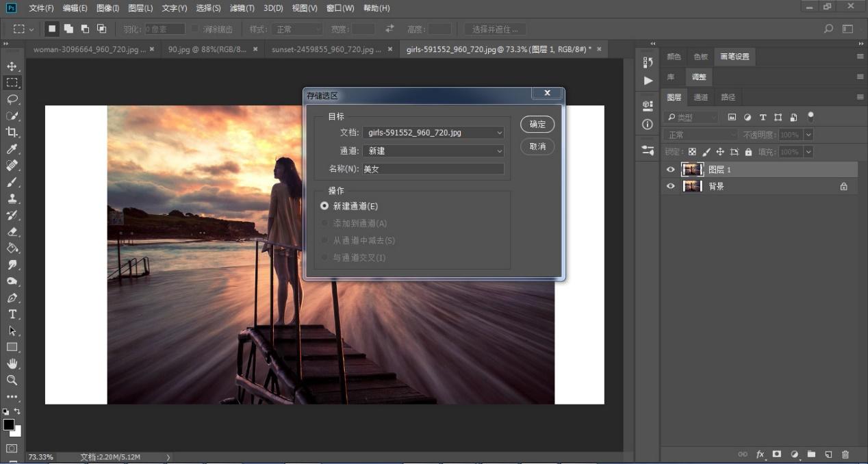This screenshot has width=868, height=464.
Task: Select the 新建通道 radio option
Action: tap(324, 206)
